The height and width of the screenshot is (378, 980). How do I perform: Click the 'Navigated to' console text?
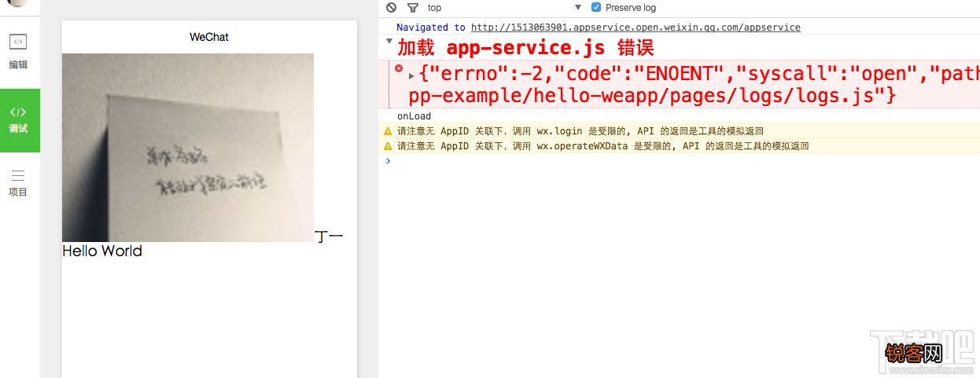(431, 28)
